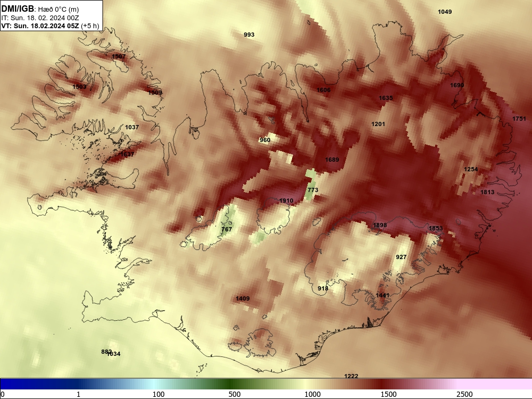The image size is (532, 399).
Task: Click the 1034 value offshore southwest
Action: pyautogui.click(x=114, y=354)
